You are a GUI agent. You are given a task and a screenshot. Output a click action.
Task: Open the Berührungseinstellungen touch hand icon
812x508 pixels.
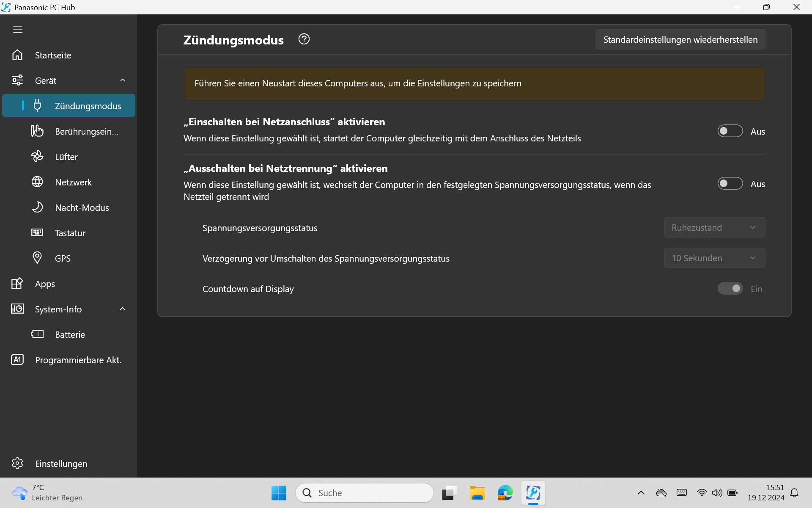click(37, 131)
